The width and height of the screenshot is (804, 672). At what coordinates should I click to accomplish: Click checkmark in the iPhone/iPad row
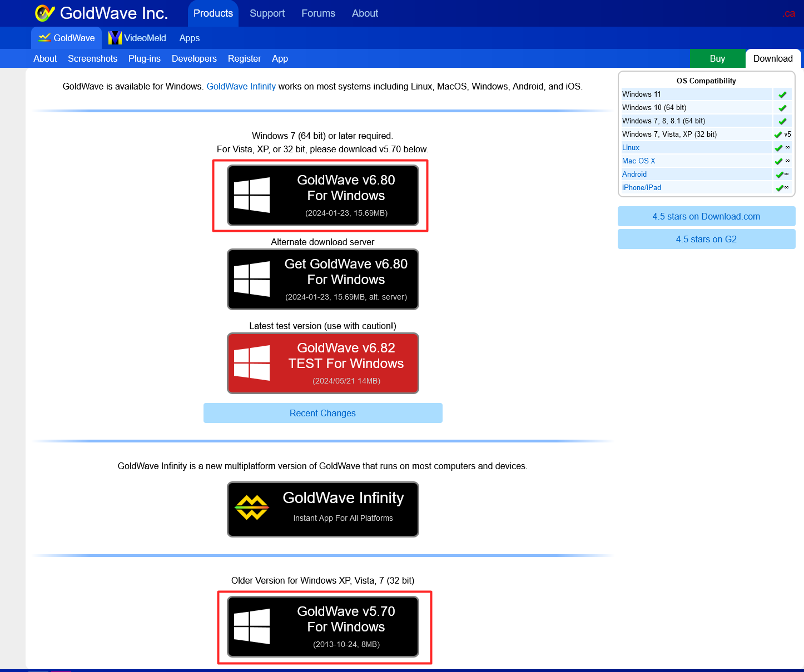tap(779, 188)
